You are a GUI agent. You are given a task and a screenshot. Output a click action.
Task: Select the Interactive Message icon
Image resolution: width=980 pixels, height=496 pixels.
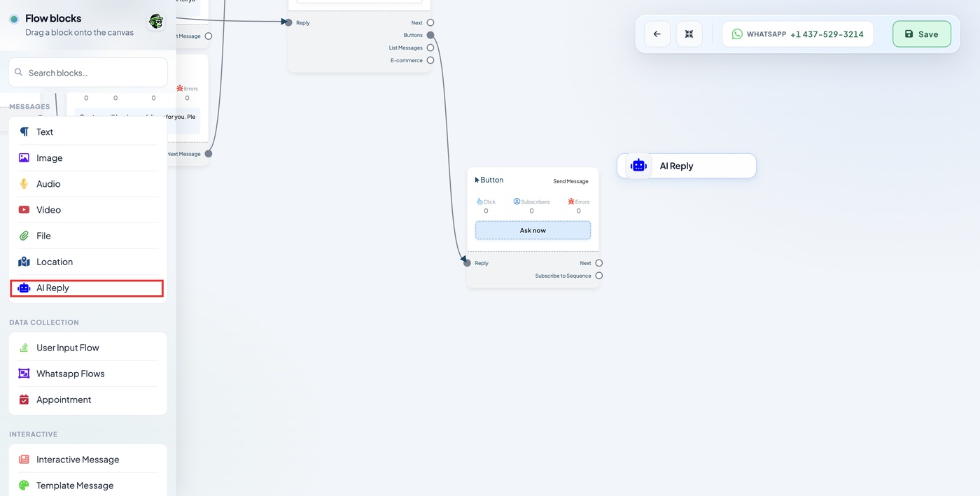point(24,460)
